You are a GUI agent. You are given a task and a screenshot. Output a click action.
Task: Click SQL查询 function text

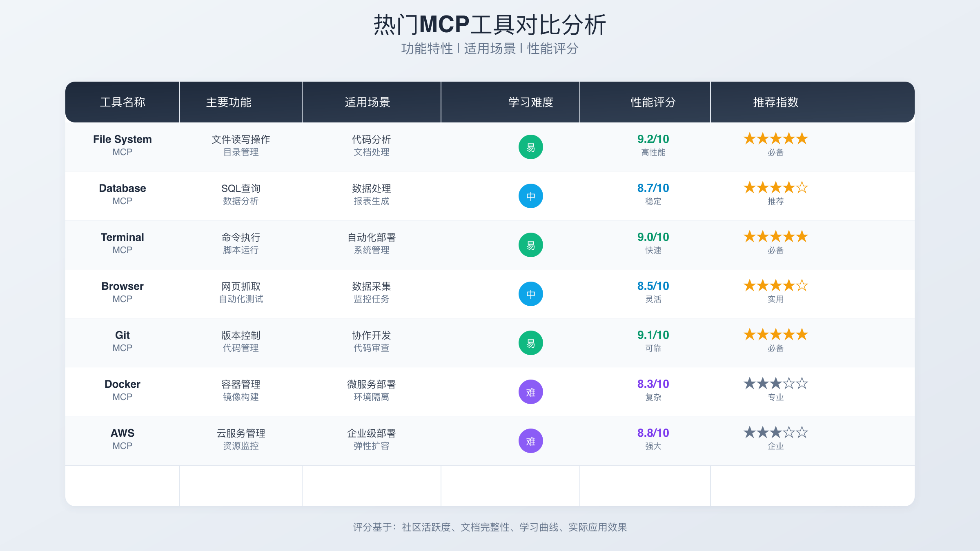coord(241,188)
